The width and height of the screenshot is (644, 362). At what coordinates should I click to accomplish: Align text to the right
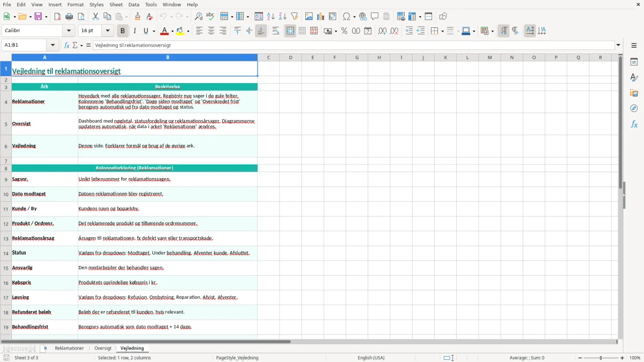tap(223, 31)
